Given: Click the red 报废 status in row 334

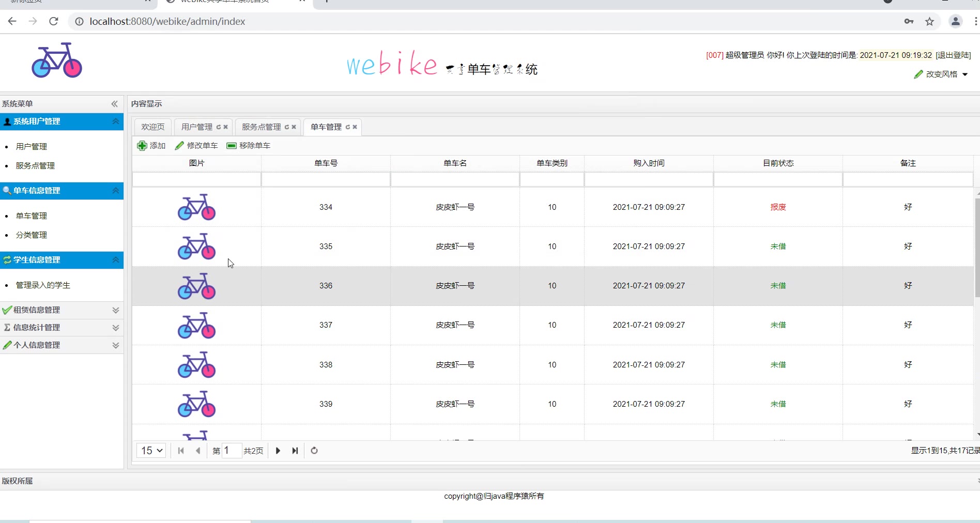Looking at the screenshot, I should click(x=778, y=207).
